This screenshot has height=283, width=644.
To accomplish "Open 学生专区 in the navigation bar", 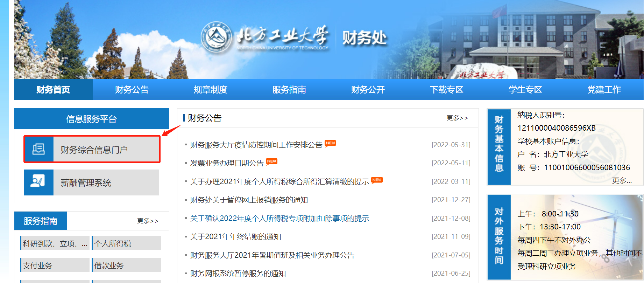I will [525, 90].
